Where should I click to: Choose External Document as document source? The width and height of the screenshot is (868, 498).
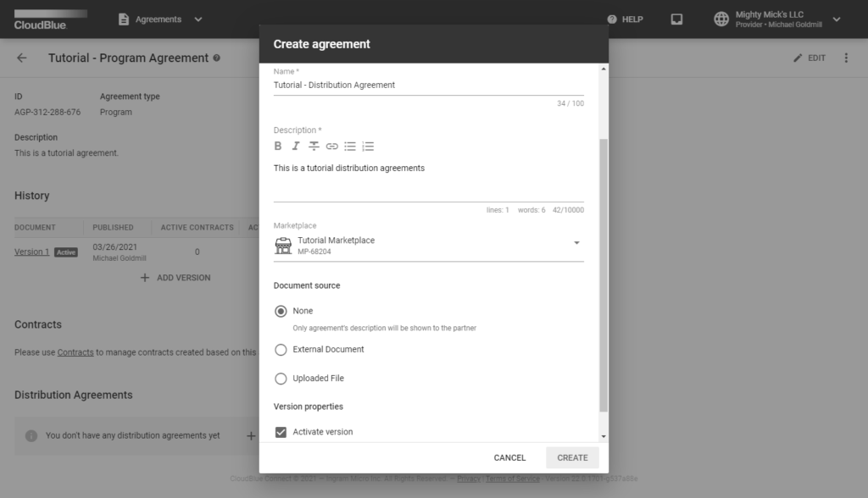click(x=281, y=349)
